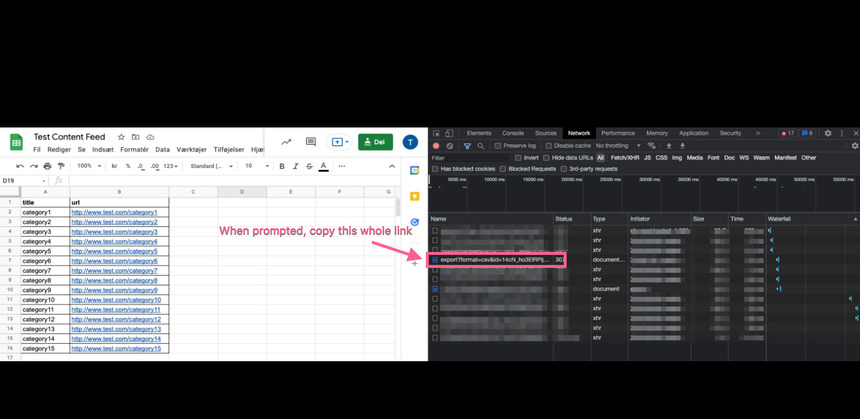
Task: Open DevTools settings gear icon
Action: tap(827, 133)
